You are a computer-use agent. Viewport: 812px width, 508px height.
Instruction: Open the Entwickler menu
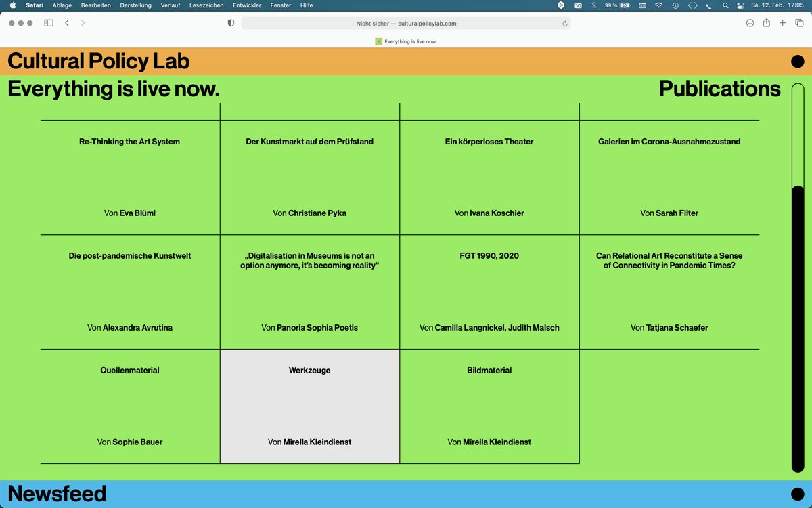click(246, 5)
